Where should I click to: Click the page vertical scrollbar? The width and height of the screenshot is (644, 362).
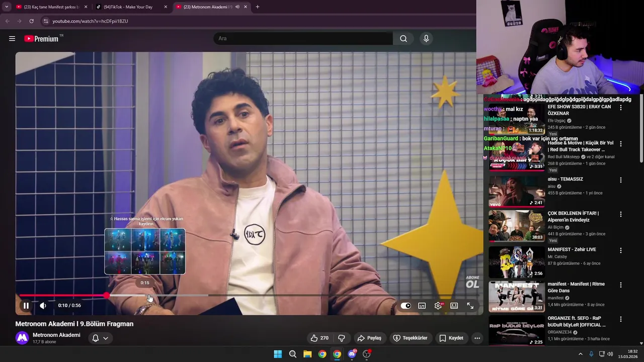click(641, 128)
